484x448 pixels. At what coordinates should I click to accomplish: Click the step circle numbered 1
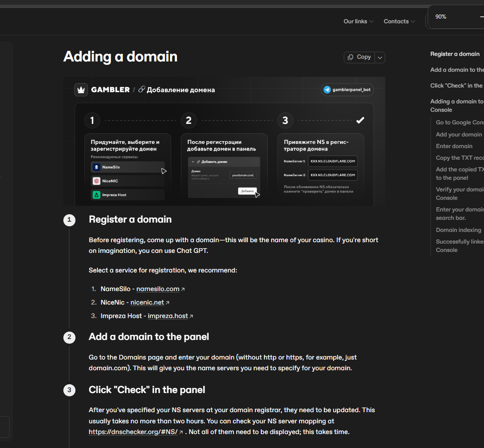[92, 120]
